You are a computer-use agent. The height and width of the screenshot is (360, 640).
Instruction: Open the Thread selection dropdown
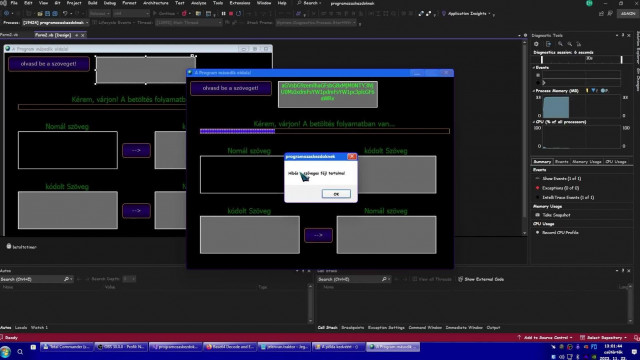coord(189,23)
